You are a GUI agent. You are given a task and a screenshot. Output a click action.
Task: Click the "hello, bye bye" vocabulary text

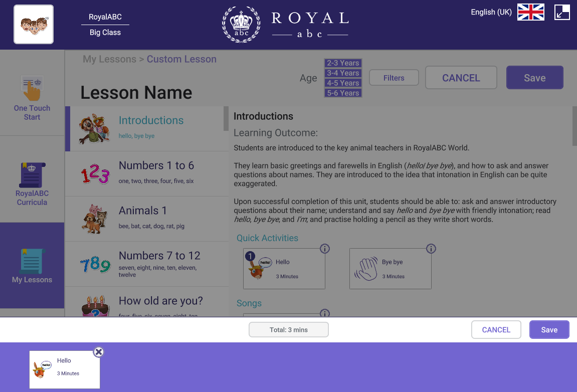click(x=136, y=136)
